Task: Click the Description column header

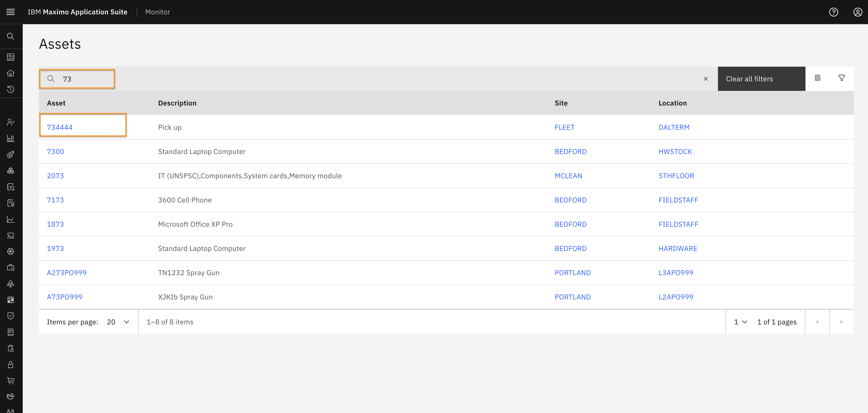Action: (177, 103)
